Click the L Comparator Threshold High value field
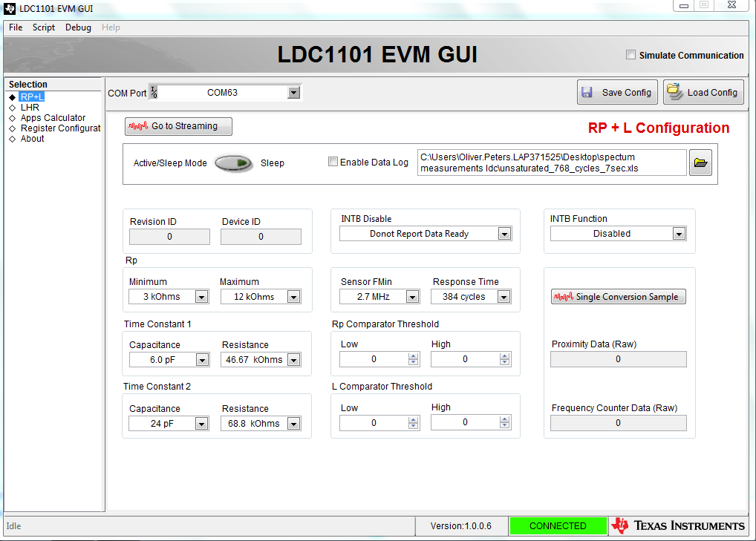The height and width of the screenshot is (541, 756). (466, 422)
